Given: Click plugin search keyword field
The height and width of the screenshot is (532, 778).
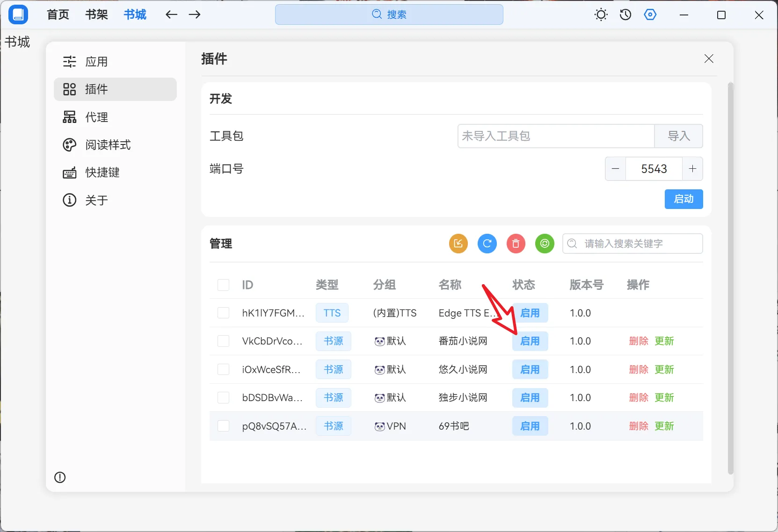Looking at the screenshot, I should [633, 244].
